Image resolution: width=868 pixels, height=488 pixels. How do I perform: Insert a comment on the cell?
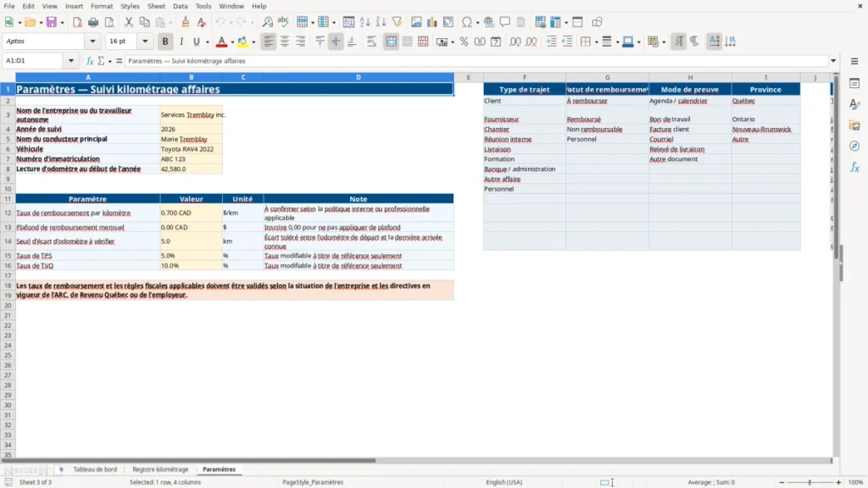pyautogui.click(x=505, y=22)
